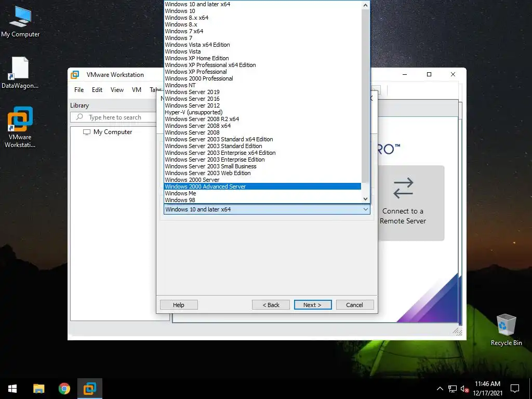Screen dimensions: 532x399
Task: Click the Back button in the wizard
Action: click(271, 304)
